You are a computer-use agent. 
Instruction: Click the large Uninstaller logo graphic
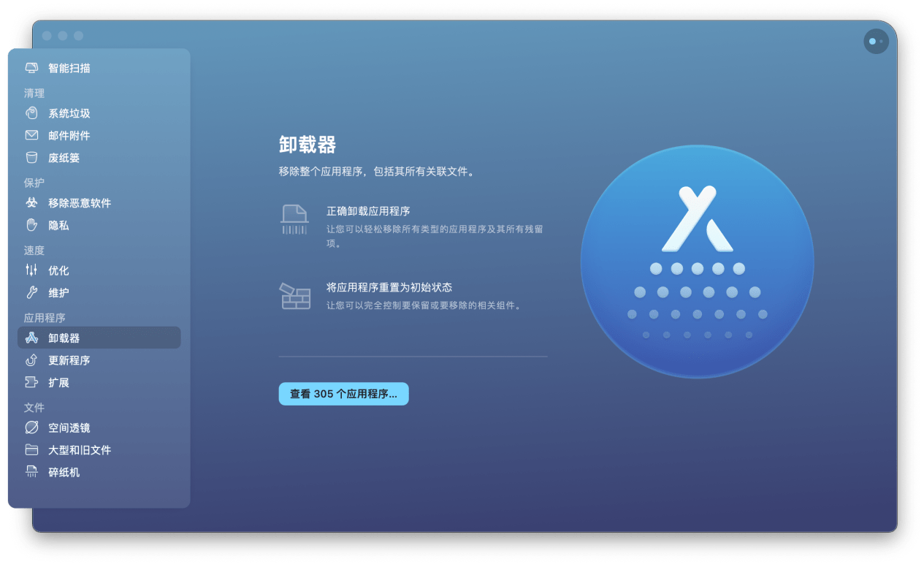tap(697, 262)
